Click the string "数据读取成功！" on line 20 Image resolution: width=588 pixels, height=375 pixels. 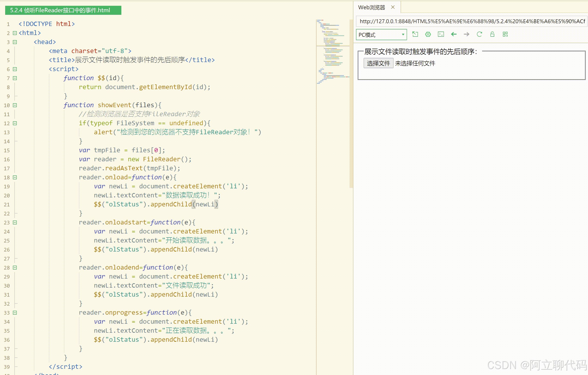[x=190, y=195]
